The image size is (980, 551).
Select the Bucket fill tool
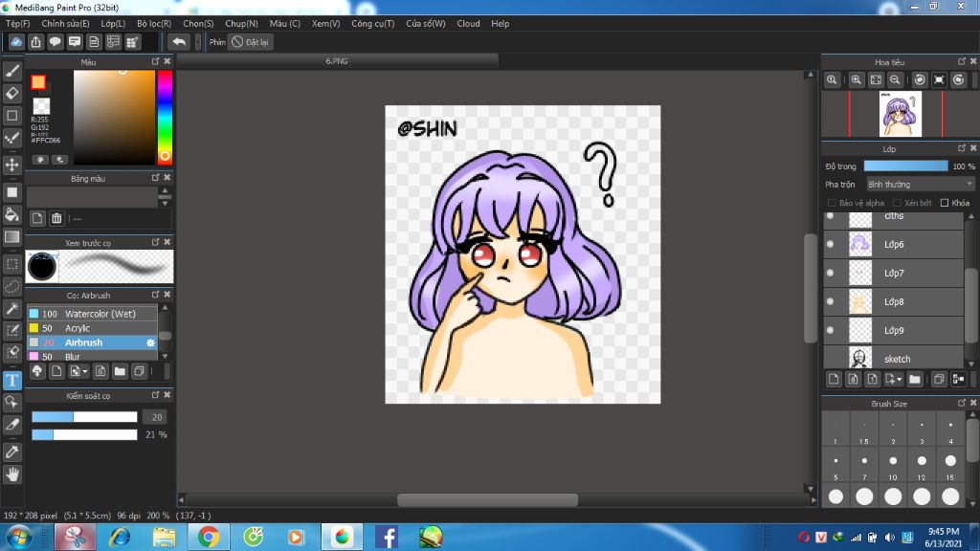[11, 214]
